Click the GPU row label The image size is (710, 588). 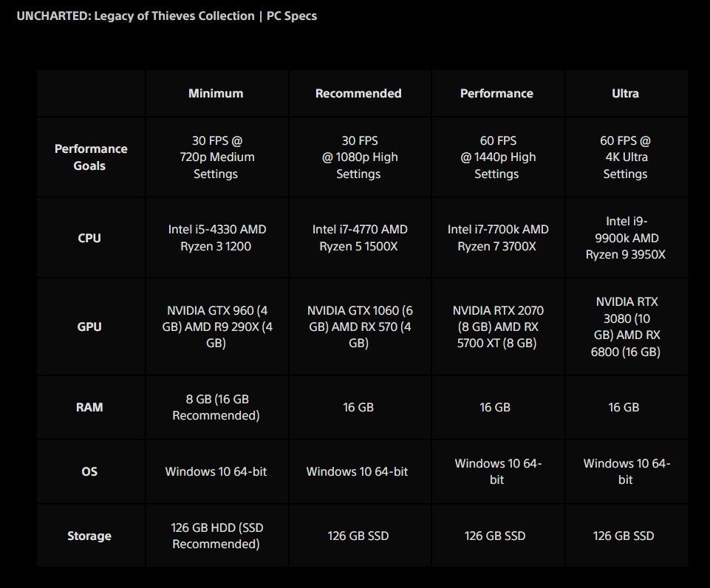coord(89,327)
